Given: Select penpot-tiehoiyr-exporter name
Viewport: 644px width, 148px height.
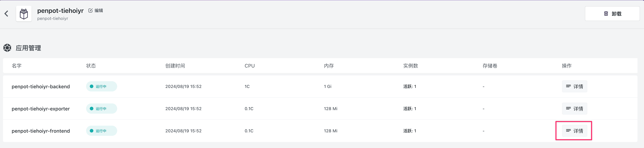Looking at the screenshot, I should (41, 109).
